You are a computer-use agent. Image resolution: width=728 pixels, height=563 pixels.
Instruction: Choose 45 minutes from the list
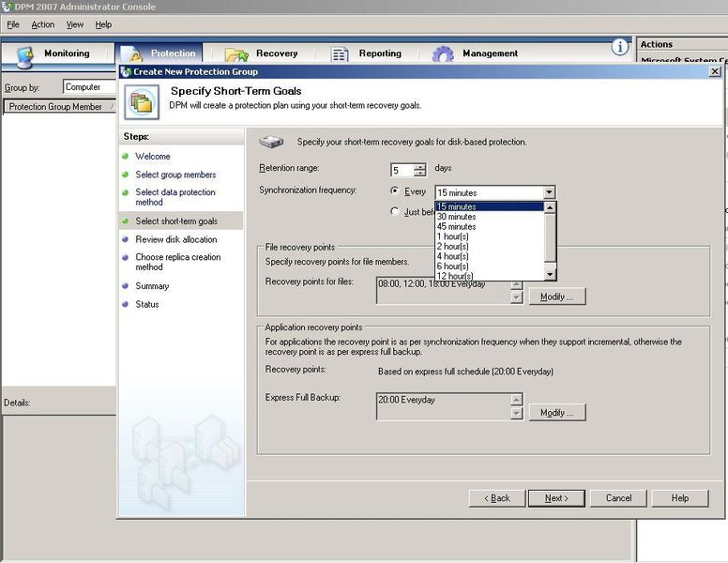click(x=490, y=227)
